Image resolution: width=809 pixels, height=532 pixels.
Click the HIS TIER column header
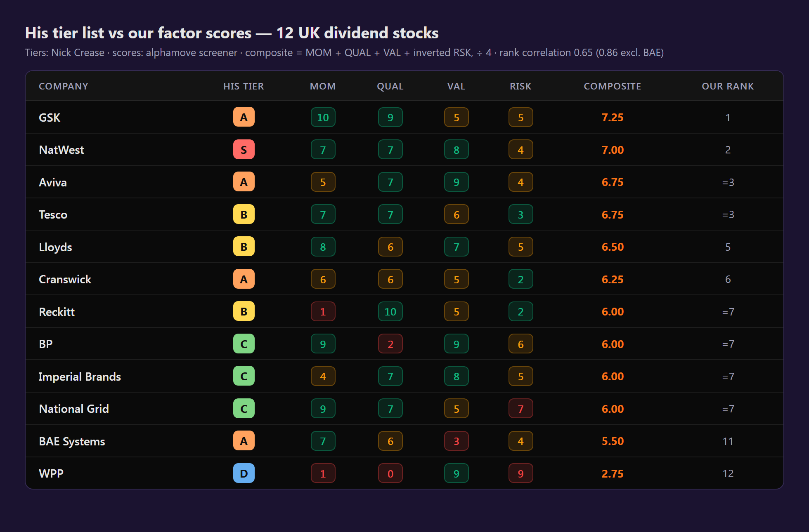pos(244,86)
